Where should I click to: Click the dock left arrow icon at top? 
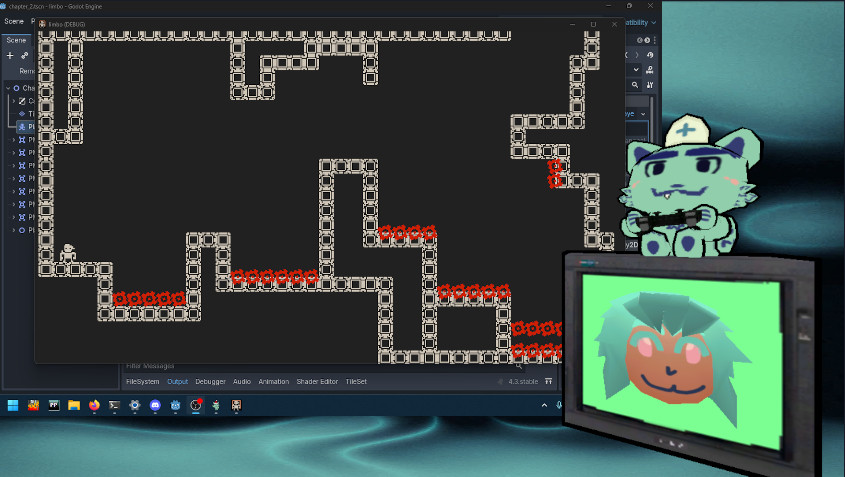coord(640,40)
